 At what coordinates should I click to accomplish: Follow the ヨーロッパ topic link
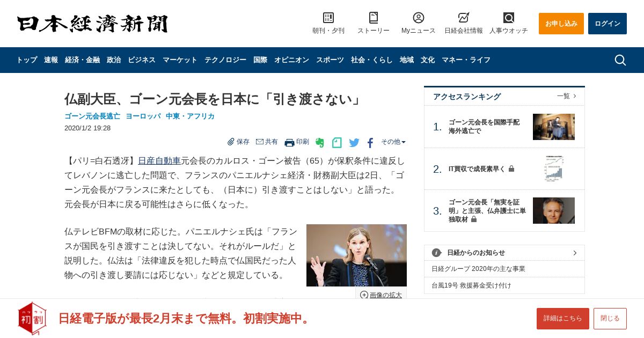[x=143, y=116]
